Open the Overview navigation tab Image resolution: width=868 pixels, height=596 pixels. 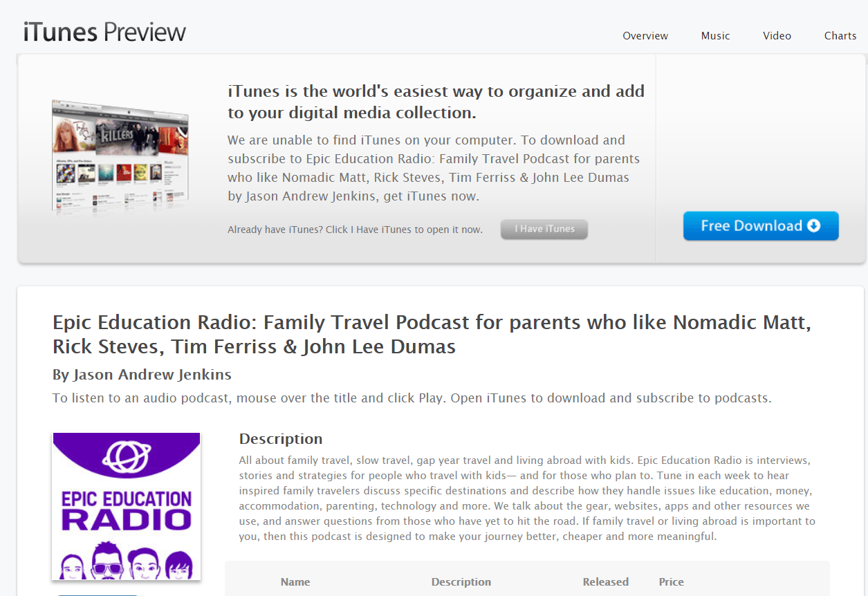coord(645,36)
